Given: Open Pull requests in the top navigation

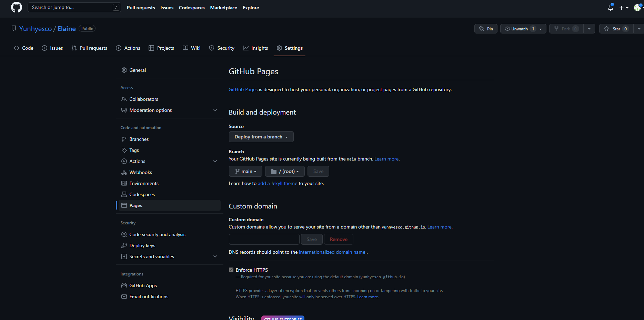Looking at the screenshot, I should click(141, 8).
